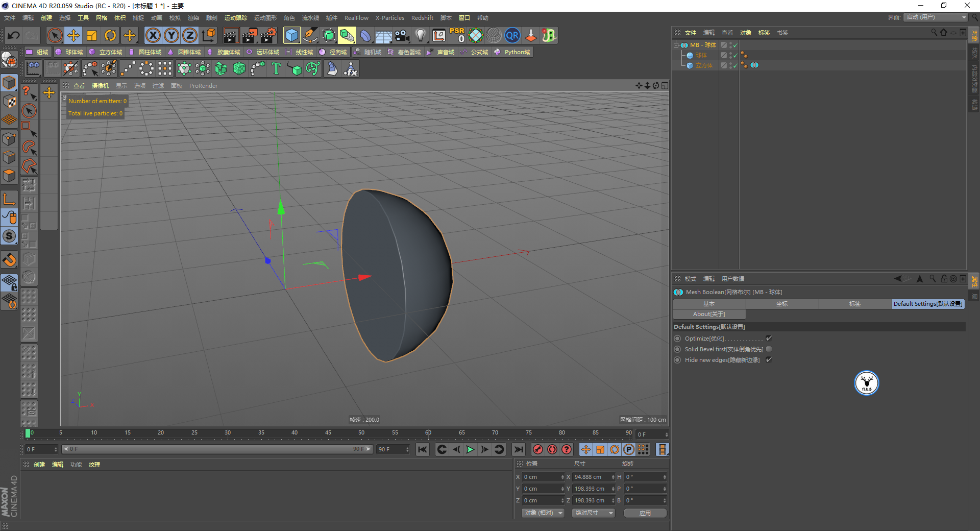The image size is (980, 531).
Task: Add a 球体域 sphere field
Action: point(69,52)
